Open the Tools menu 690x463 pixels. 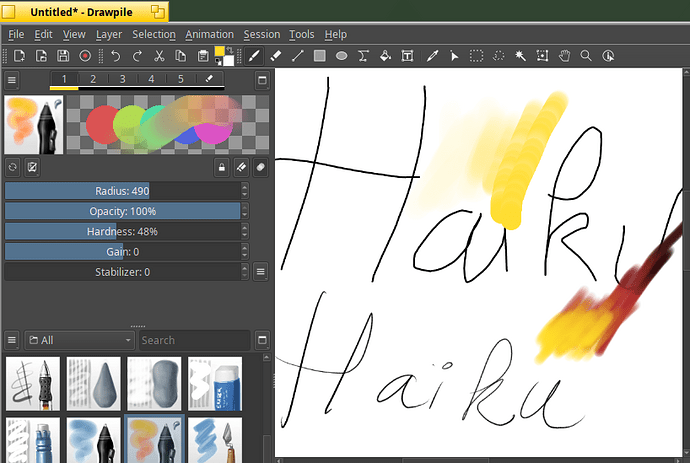tap(301, 34)
